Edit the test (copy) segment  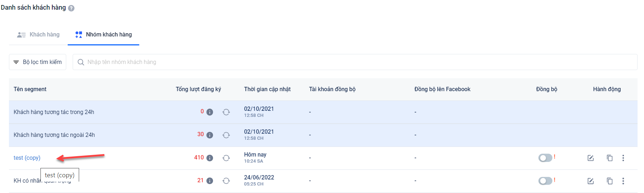pos(591,158)
